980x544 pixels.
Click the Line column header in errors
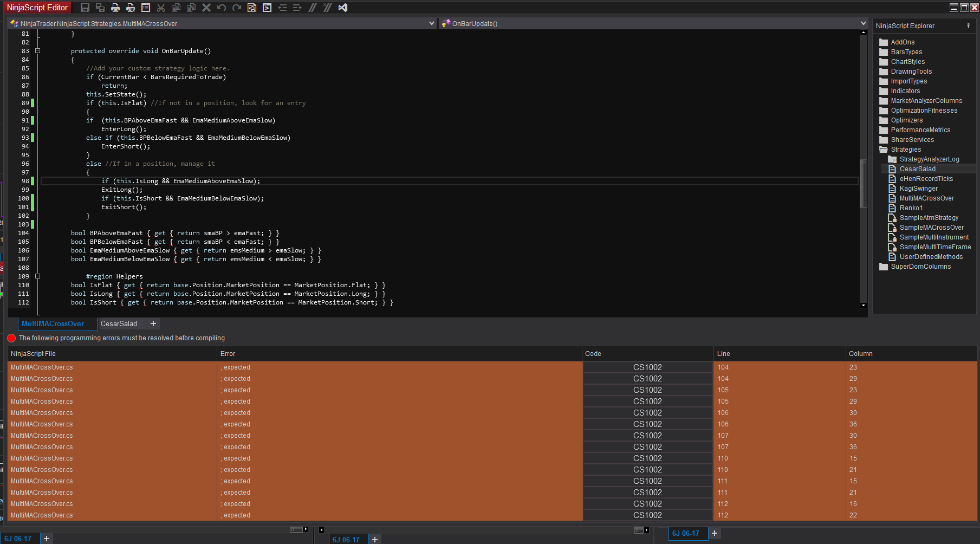724,354
